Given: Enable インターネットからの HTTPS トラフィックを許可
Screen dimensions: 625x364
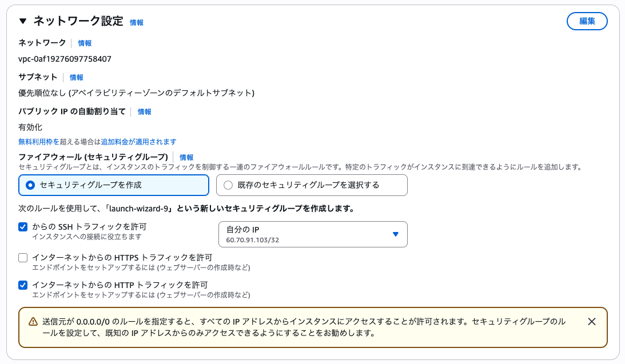Looking at the screenshot, I should tap(23, 258).
